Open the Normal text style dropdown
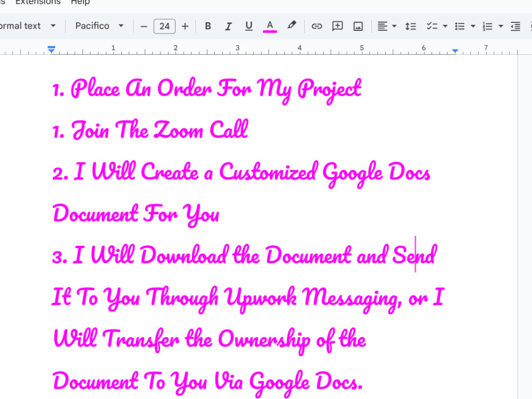This screenshot has width=532, height=399. point(27,26)
